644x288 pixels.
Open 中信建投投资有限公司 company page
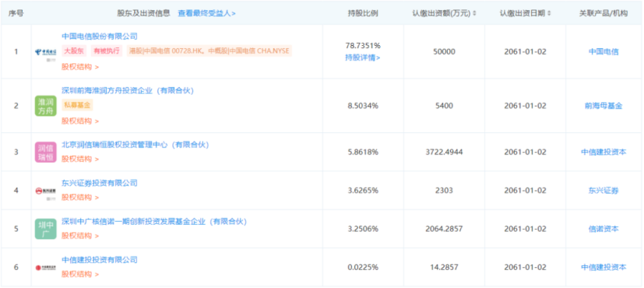(100, 260)
